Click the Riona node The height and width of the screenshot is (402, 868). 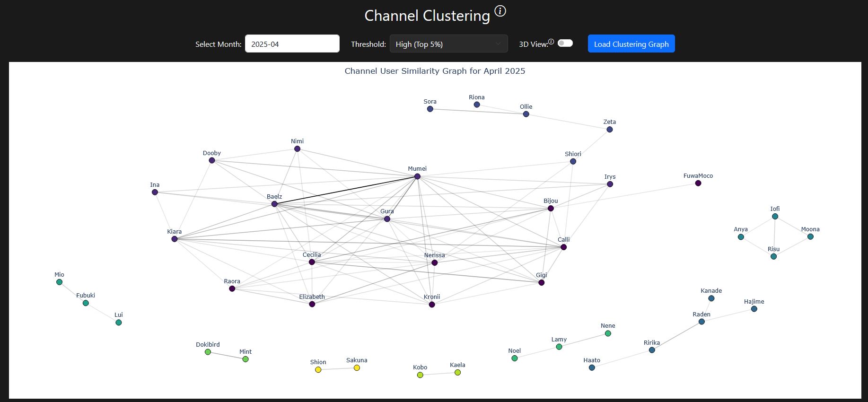[477, 105]
